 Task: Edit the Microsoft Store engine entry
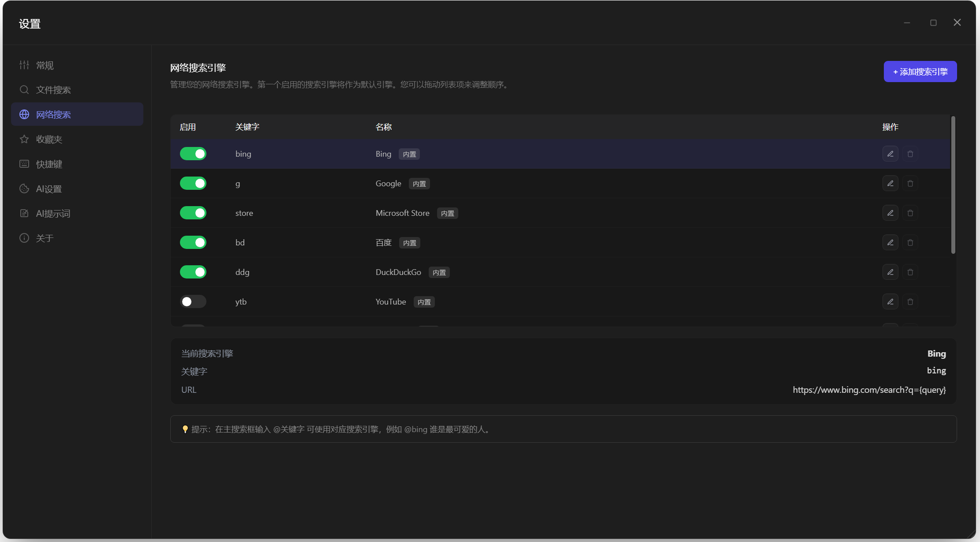point(890,213)
